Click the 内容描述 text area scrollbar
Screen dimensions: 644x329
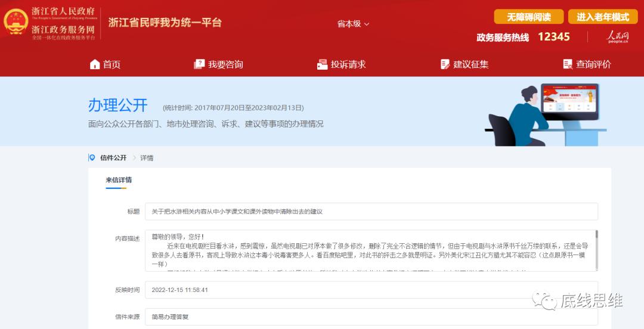pyautogui.click(x=596, y=250)
